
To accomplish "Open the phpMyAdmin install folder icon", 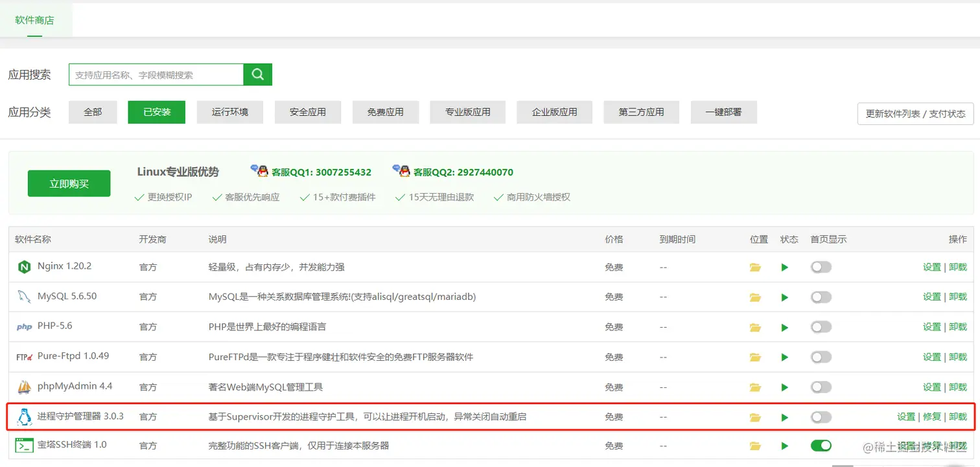I will click(755, 387).
